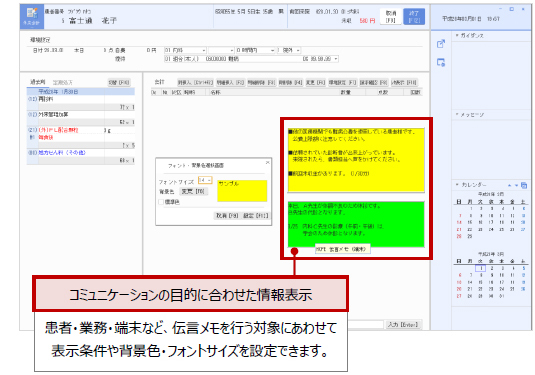535x375 pixels.
Task: Click the second sidebar window icon
Action: pos(441,62)
